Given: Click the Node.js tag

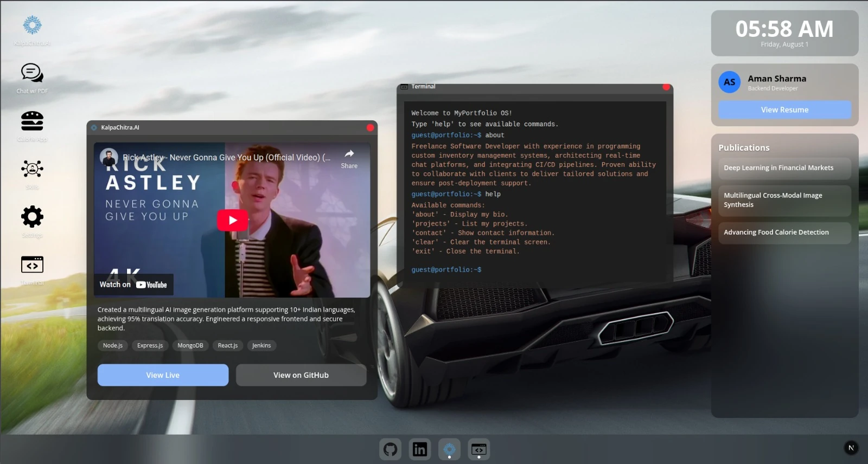Looking at the screenshot, I should pos(113,345).
